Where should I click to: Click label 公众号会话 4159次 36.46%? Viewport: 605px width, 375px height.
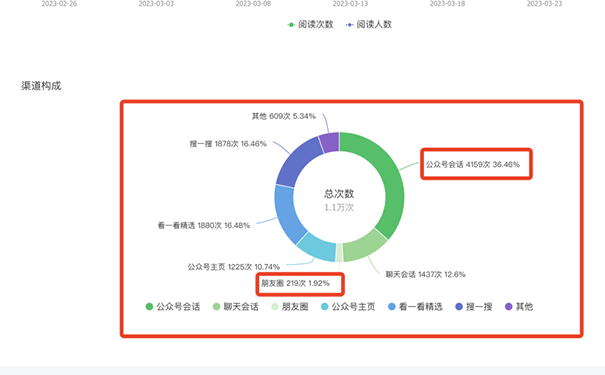tap(473, 165)
